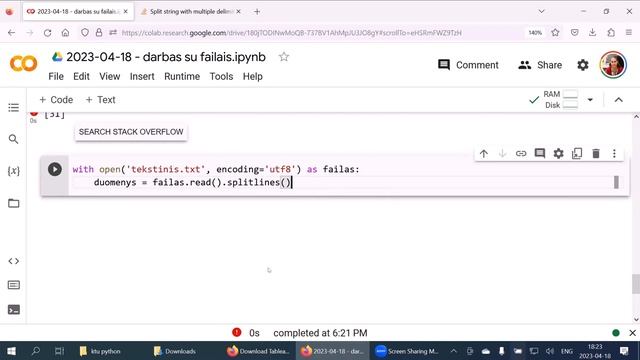640x360 pixels.
Task: Open Firefox application menu
Action: tap(629, 33)
